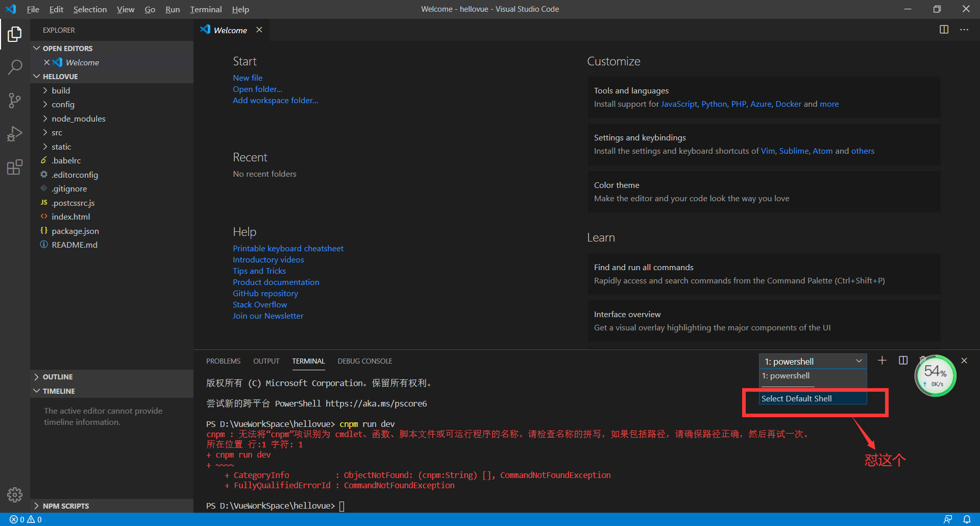
Task: Open the Interface overview card
Action: 764,321
